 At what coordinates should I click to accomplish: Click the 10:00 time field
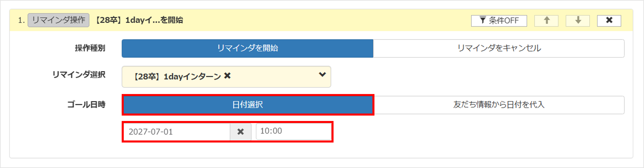pyautogui.click(x=294, y=131)
